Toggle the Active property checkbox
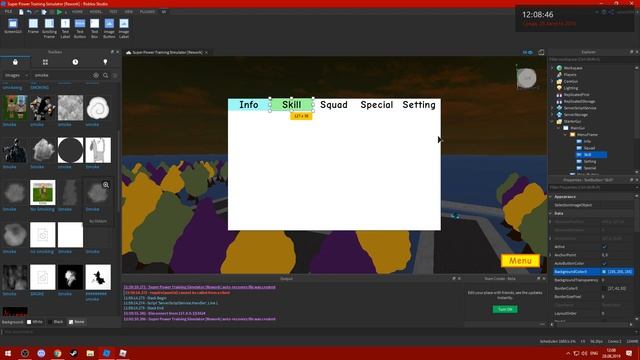 (604, 247)
